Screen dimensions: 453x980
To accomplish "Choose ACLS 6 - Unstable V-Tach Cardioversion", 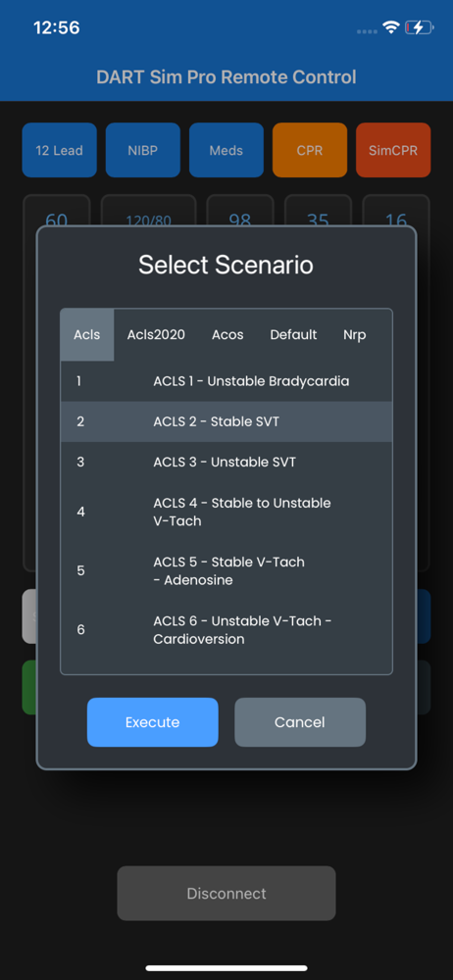I will (x=226, y=630).
